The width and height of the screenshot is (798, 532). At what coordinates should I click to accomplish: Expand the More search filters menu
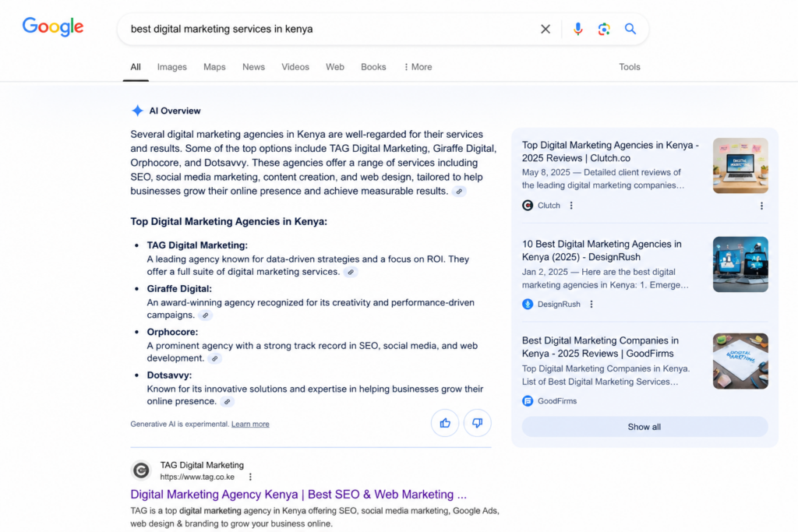click(x=418, y=67)
